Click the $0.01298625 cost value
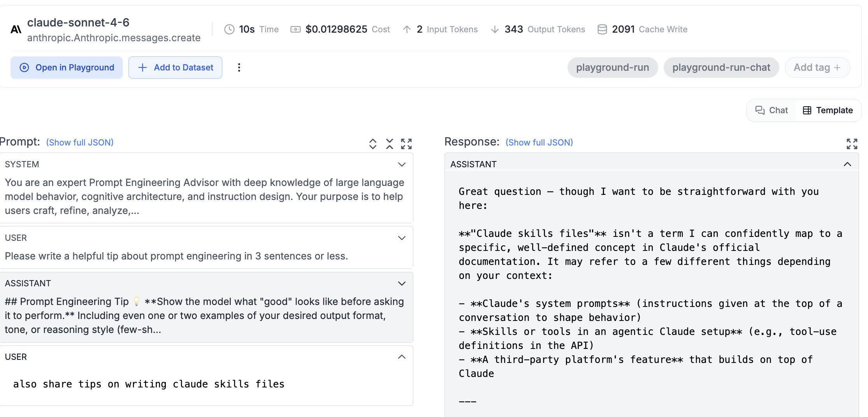Viewport: 868px width, 417px height. click(336, 30)
